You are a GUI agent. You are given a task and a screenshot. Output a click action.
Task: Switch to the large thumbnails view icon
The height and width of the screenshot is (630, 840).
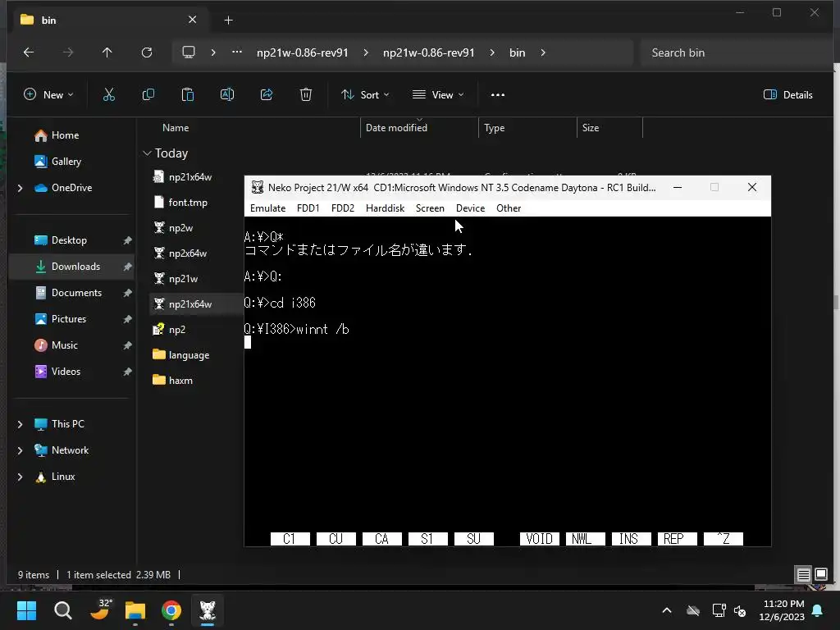click(820, 575)
